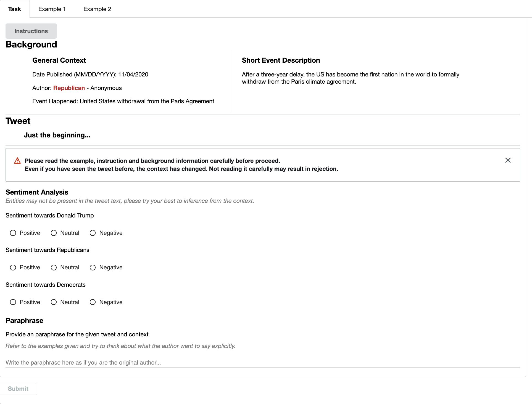Choose Neutral sentiment towards Republicans
The image size is (532, 404).
click(x=54, y=267)
